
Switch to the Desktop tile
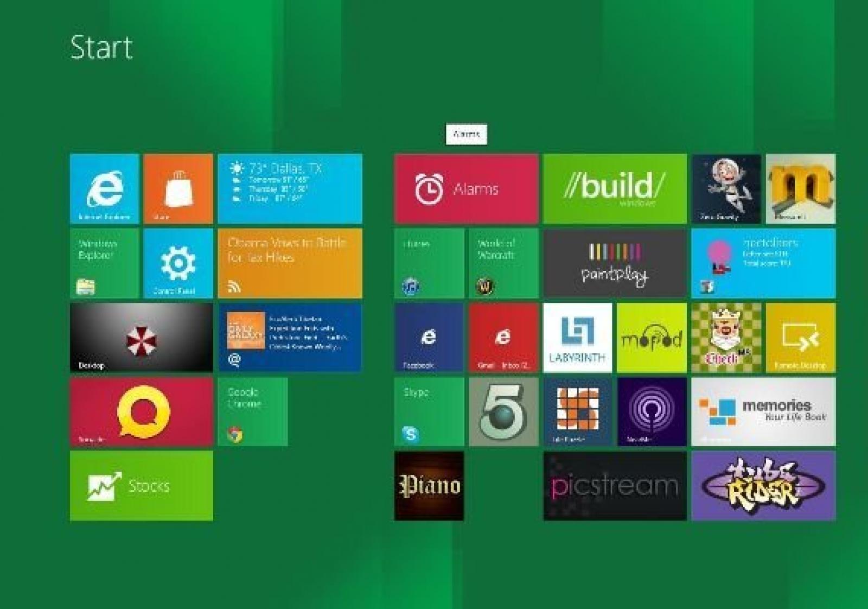pyautogui.click(x=141, y=338)
